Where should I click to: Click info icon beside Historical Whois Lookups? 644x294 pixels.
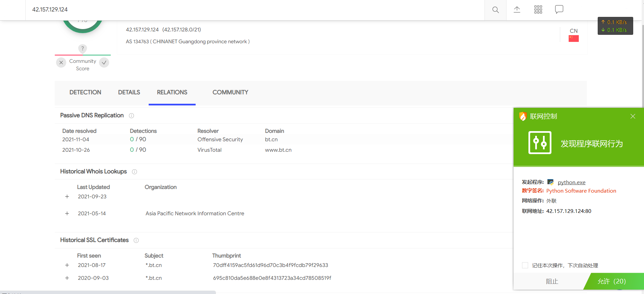(134, 172)
